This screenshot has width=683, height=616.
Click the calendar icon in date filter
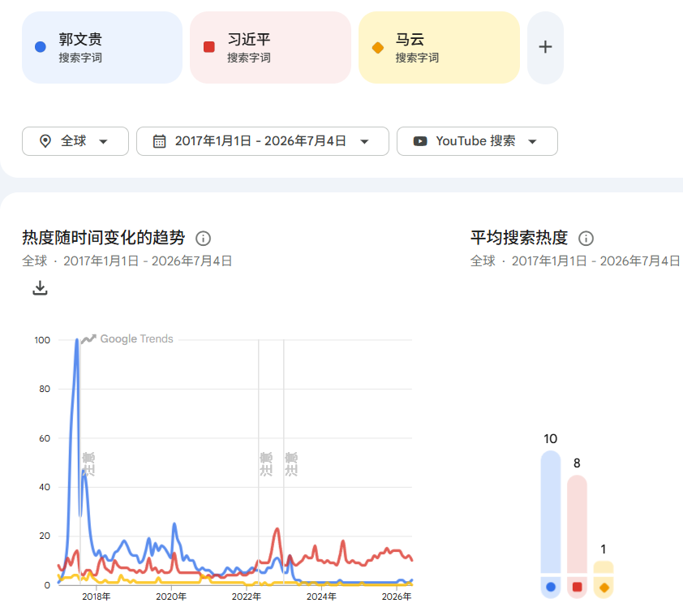[x=160, y=141]
